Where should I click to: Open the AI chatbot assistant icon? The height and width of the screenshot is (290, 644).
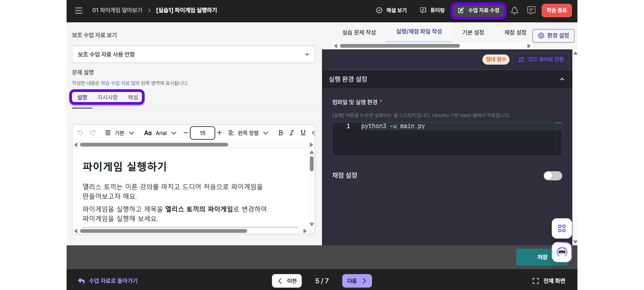[x=562, y=252]
